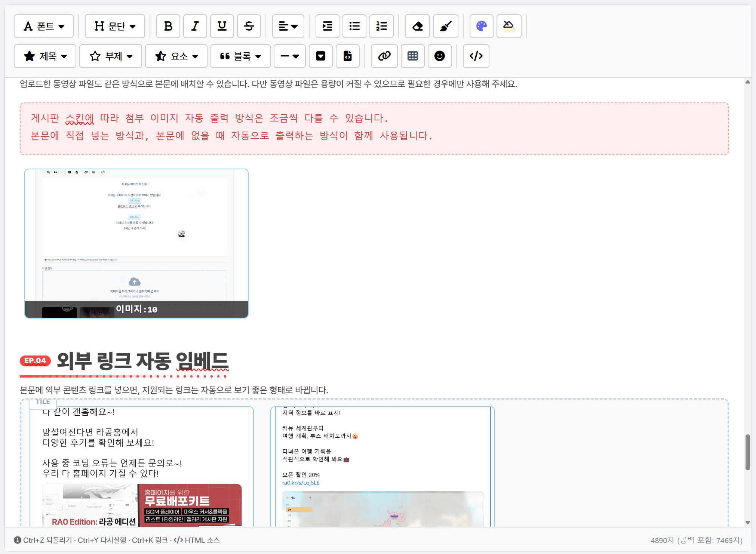Insert a hyperlink with link icon

coord(384,56)
